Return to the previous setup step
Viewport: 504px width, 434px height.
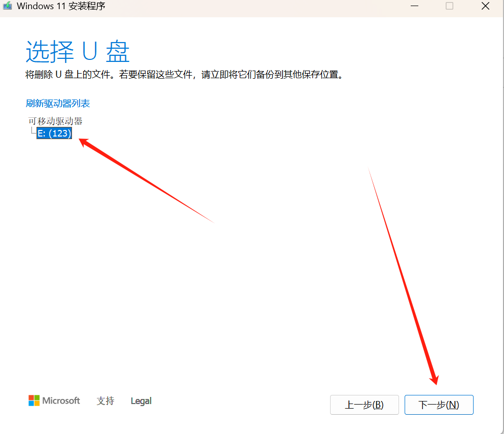tap(364, 405)
